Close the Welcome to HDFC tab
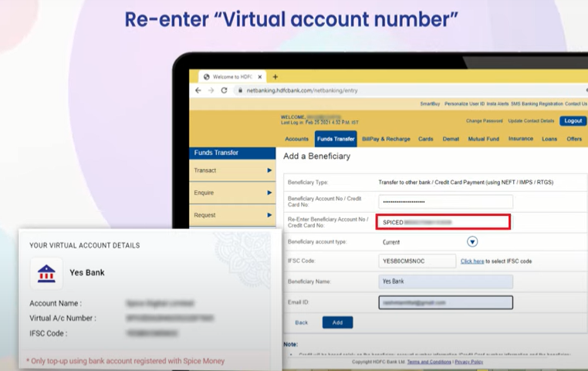 pyautogui.click(x=260, y=77)
